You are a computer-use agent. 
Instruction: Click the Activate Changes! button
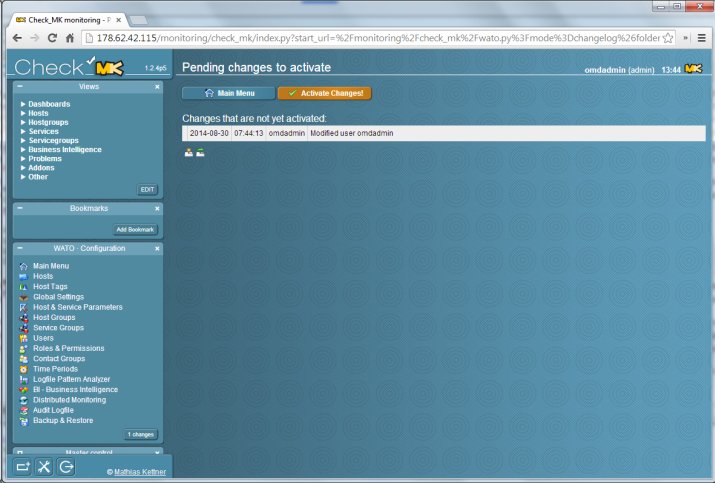pyautogui.click(x=325, y=93)
